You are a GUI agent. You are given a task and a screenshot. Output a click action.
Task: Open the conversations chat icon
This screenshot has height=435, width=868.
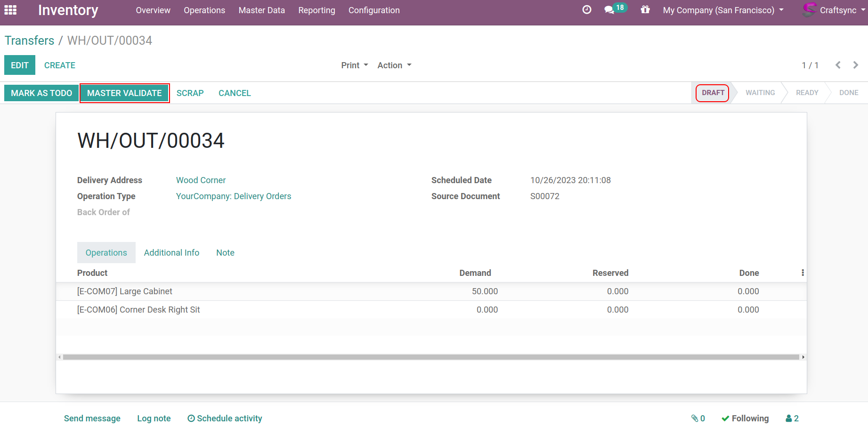tap(609, 10)
